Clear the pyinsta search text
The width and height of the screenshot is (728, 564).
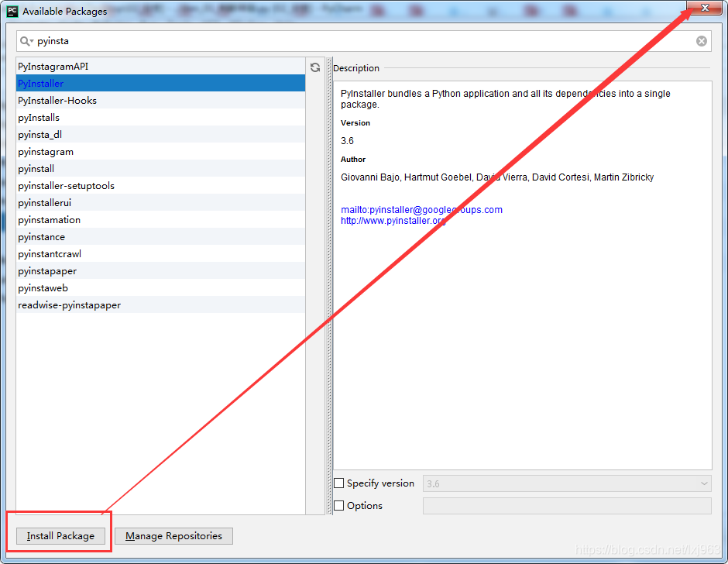702,41
